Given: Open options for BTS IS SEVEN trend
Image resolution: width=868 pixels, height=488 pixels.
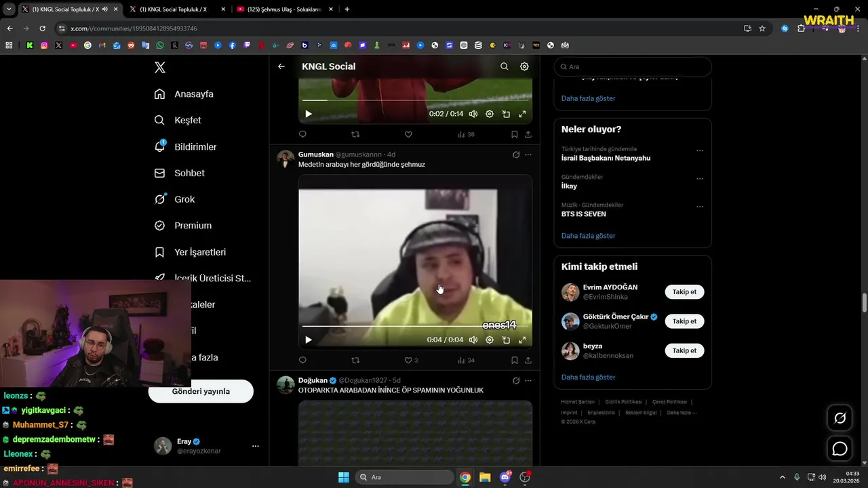Looking at the screenshot, I should click(700, 207).
